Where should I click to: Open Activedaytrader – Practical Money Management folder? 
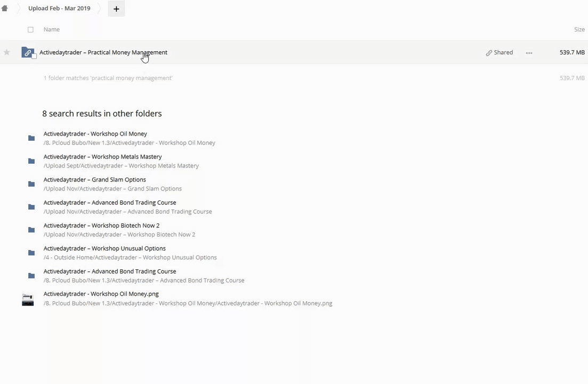coord(103,52)
